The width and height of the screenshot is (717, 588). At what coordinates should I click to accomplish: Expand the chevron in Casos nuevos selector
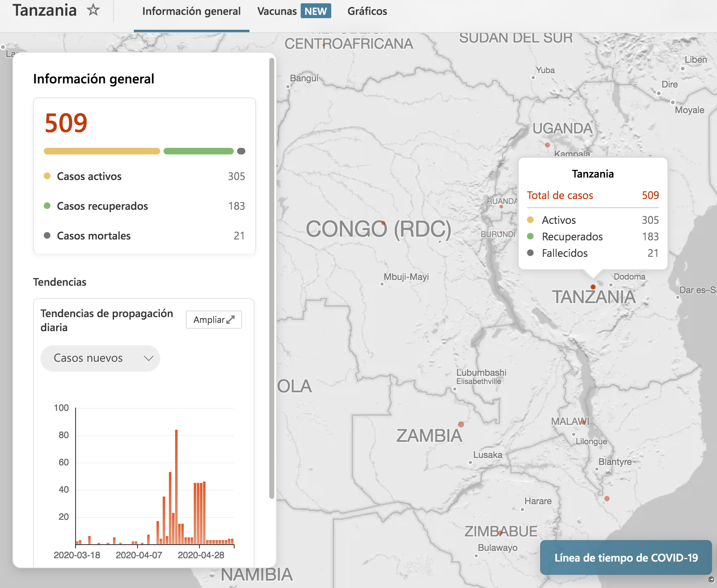[x=148, y=358]
